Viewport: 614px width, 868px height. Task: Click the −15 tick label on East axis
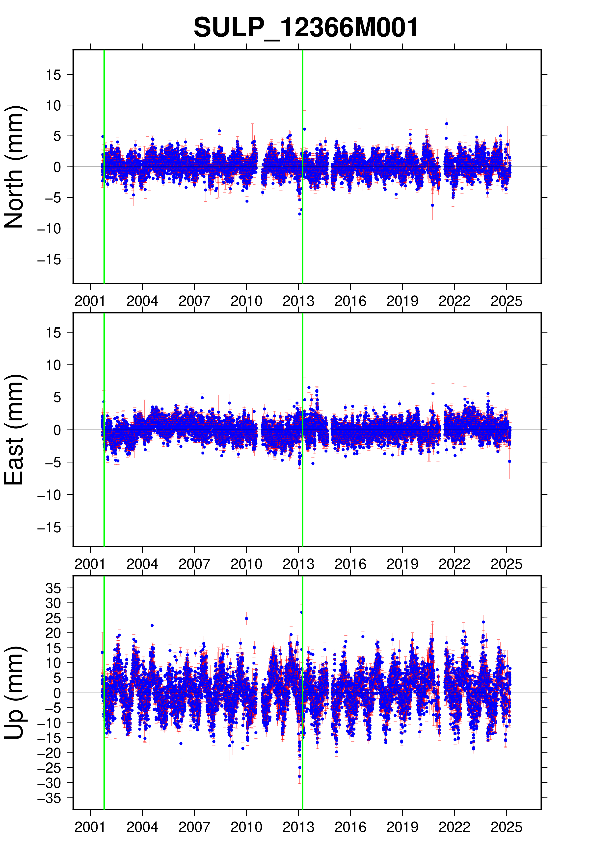(x=49, y=527)
